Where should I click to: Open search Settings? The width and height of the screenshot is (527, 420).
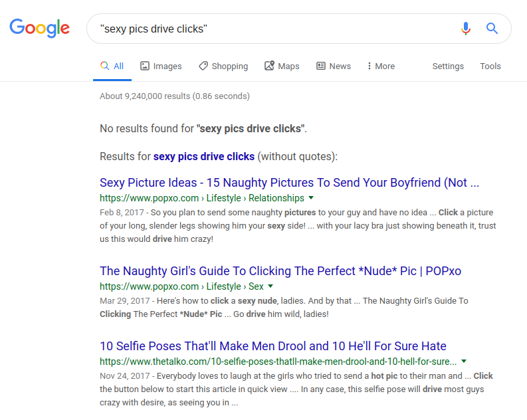coord(448,66)
